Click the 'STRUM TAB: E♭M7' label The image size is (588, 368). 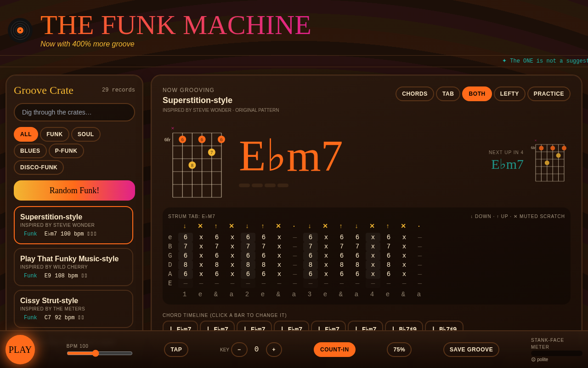192,216
